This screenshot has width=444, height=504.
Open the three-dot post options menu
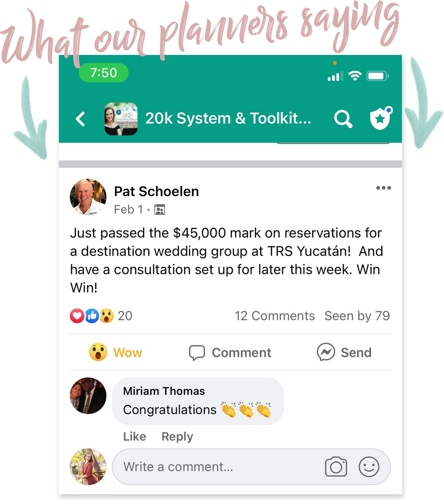383,188
